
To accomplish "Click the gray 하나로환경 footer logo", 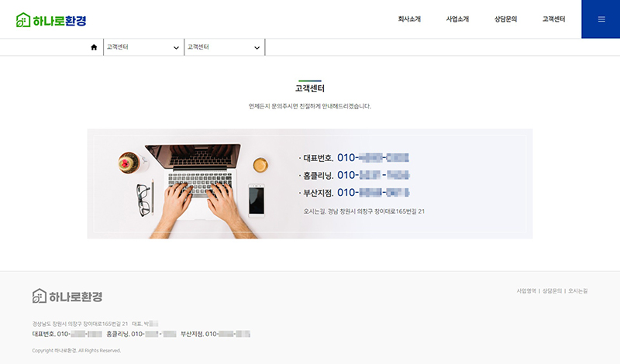I will 67,296.
